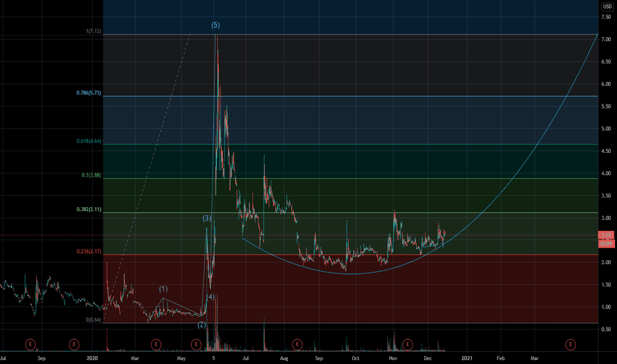617x364 pixels.
Task: Click the Oct label on time axis
Action: click(356, 359)
